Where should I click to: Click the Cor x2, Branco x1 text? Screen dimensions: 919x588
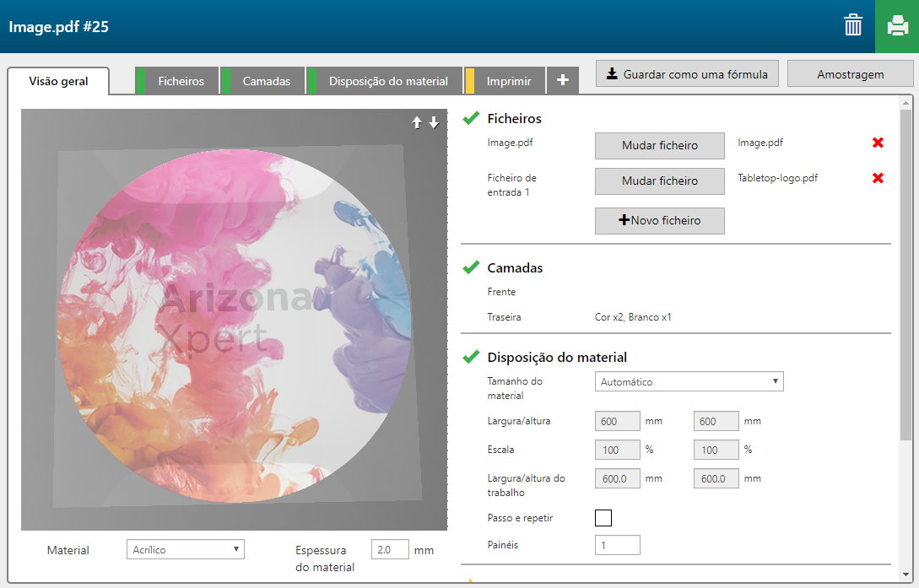(x=633, y=317)
